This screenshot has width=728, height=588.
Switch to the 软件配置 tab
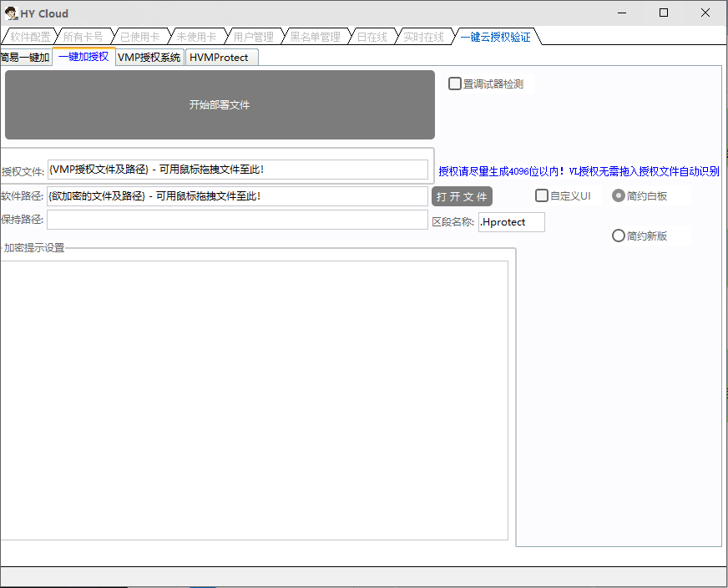click(30, 37)
